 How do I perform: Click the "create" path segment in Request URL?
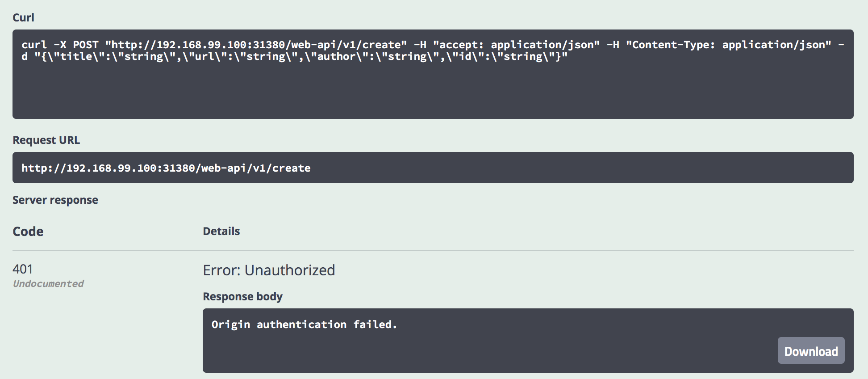point(291,168)
